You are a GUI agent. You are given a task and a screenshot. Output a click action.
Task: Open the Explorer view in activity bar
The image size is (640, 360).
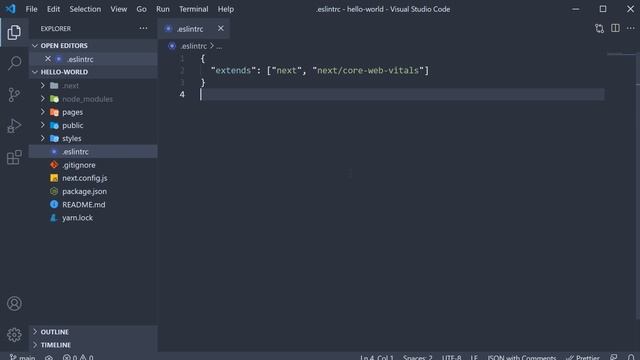coord(14,32)
